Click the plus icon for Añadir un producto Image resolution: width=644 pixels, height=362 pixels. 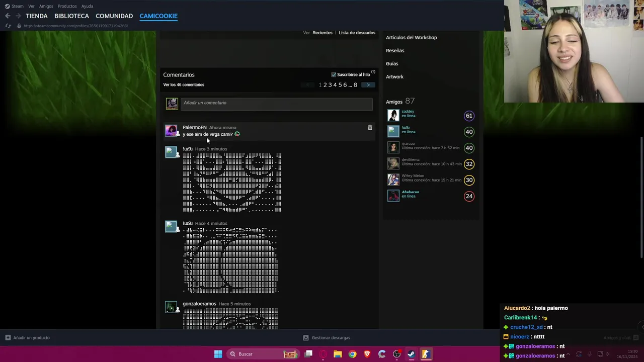coord(8,338)
